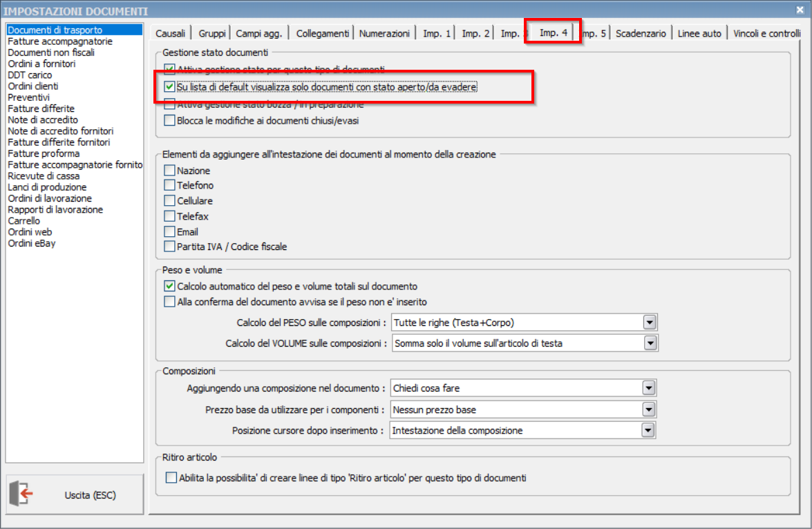Screen dimensions: 812x529
Task: Select 'Fatture accompagnatorie' in list
Action: point(74,41)
